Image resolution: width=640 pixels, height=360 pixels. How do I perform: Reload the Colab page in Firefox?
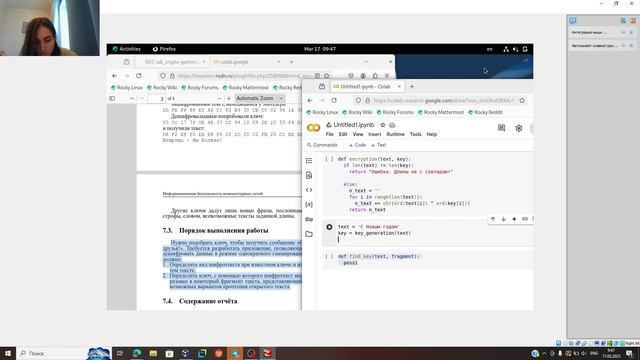pyautogui.click(x=334, y=100)
